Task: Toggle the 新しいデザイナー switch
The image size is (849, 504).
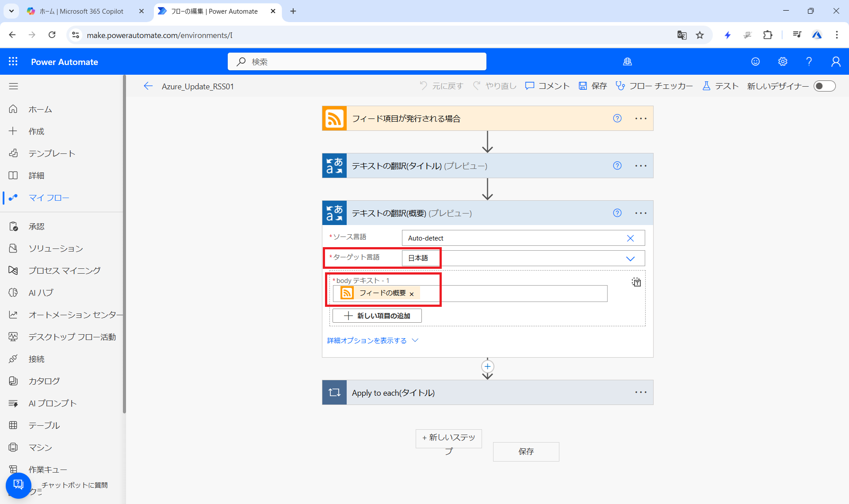Action: coord(824,86)
